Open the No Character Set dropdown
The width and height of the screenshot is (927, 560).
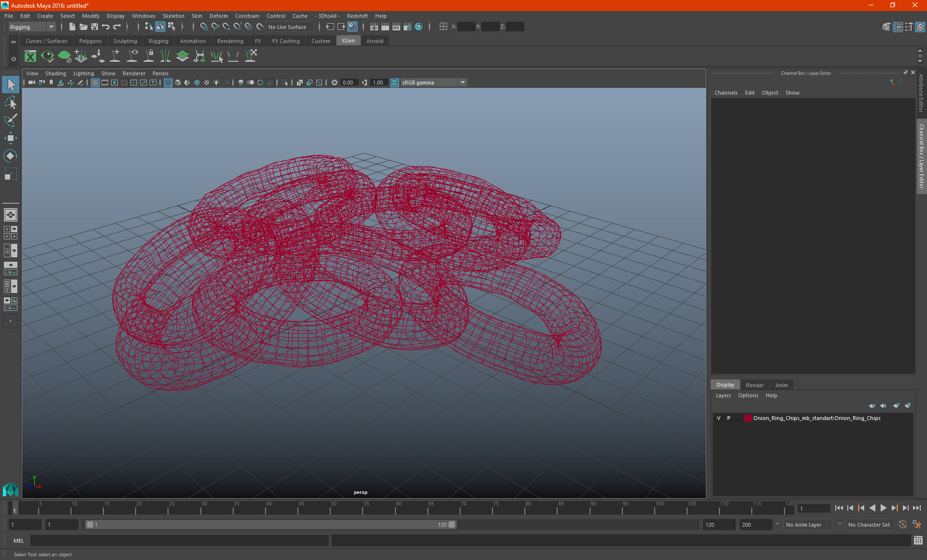pos(870,525)
